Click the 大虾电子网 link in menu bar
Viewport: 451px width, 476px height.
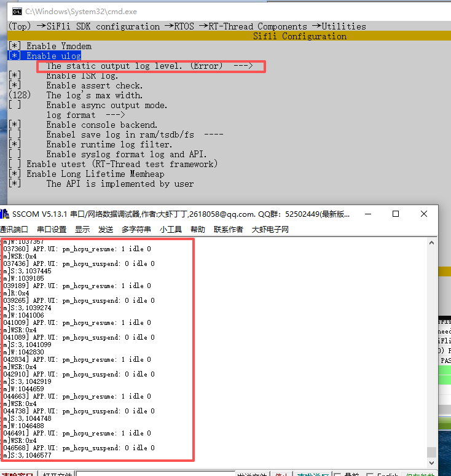(270, 230)
